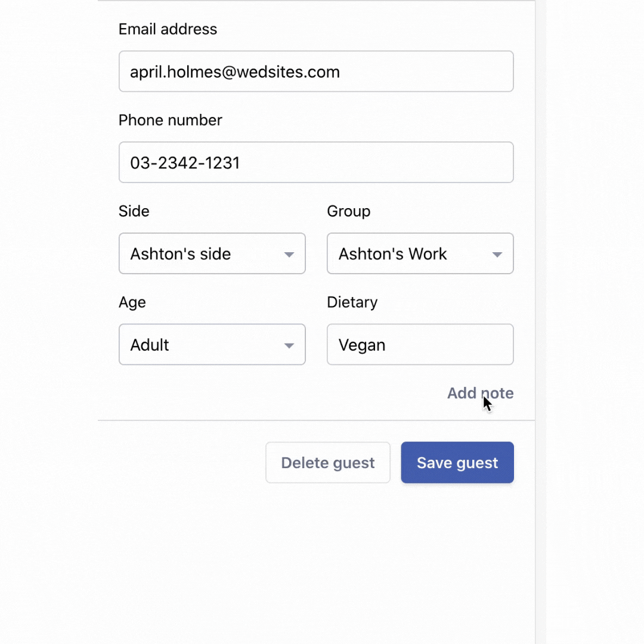644x644 pixels.
Task: Click the Dietary field label
Action: pyautogui.click(x=352, y=302)
